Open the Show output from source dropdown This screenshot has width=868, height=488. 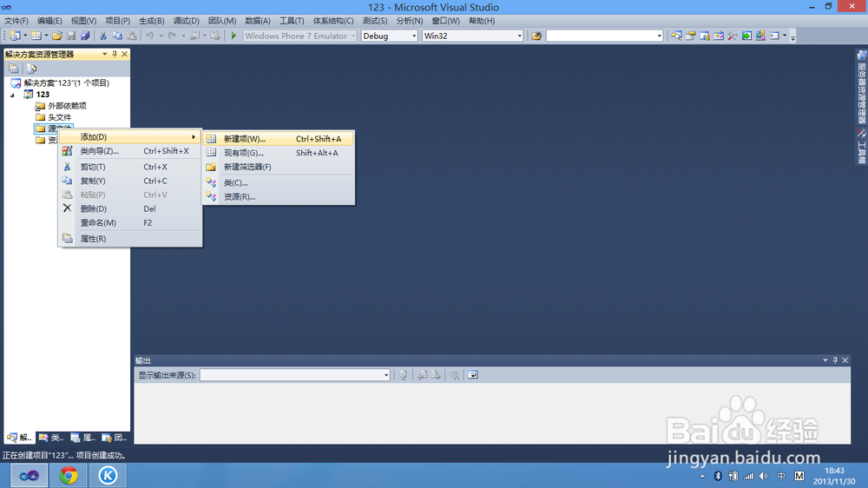pyautogui.click(x=386, y=375)
